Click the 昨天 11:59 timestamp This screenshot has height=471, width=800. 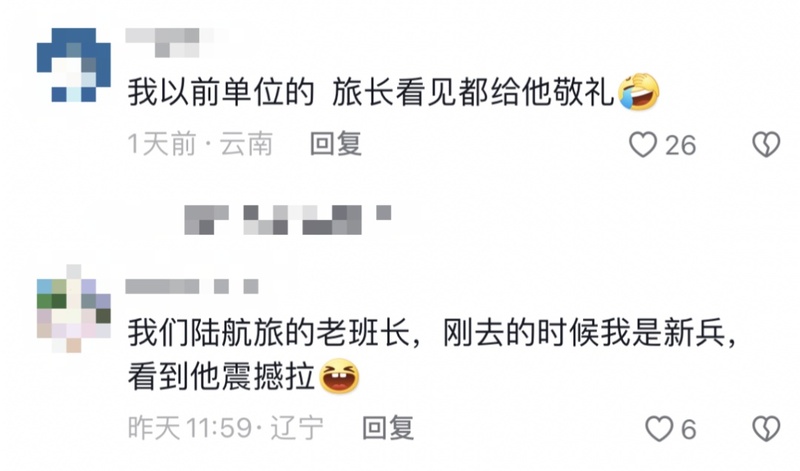point(190,428)
